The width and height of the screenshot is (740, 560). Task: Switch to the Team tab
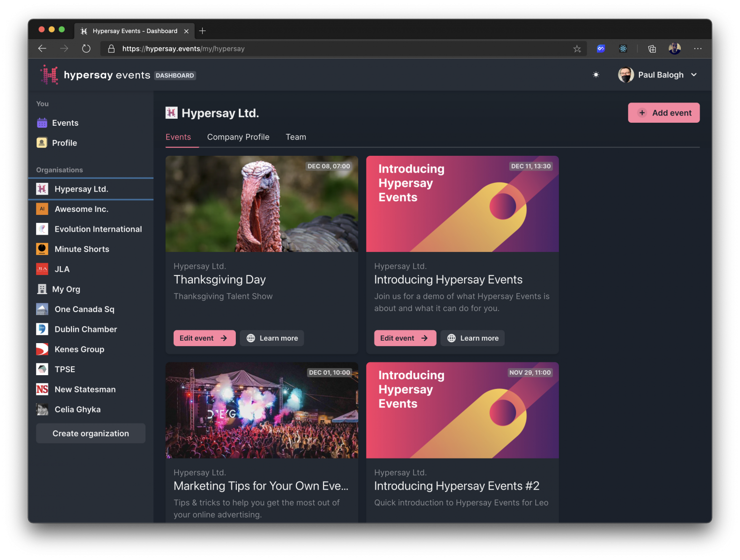[296, 137]
